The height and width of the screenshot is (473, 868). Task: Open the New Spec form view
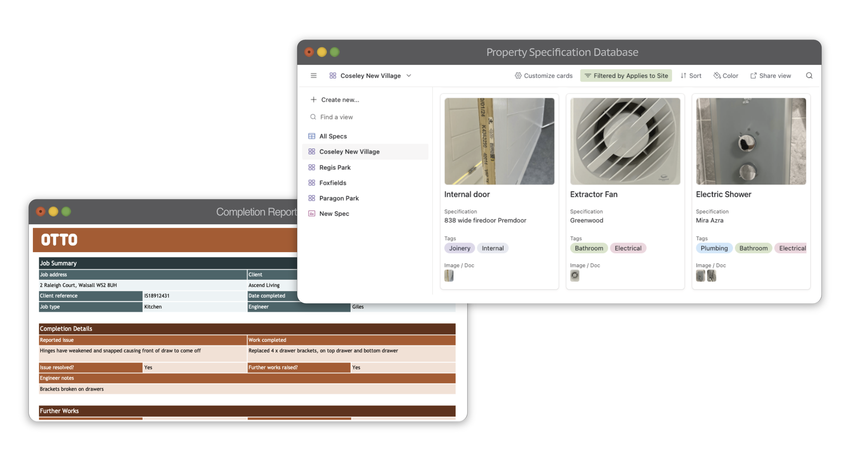334,214
